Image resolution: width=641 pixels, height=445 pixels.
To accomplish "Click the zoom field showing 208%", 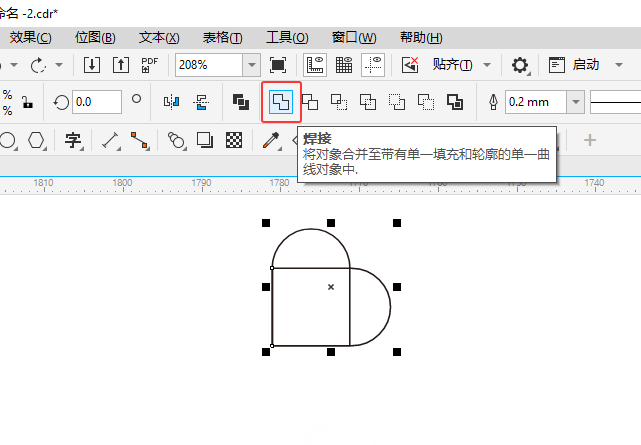I will [209, 65].
